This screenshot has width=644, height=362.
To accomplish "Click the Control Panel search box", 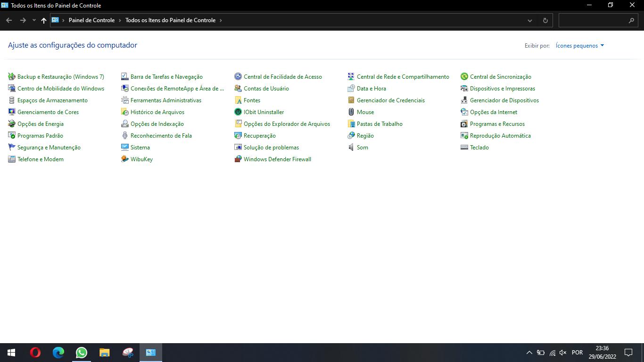I will pos(594,20).
